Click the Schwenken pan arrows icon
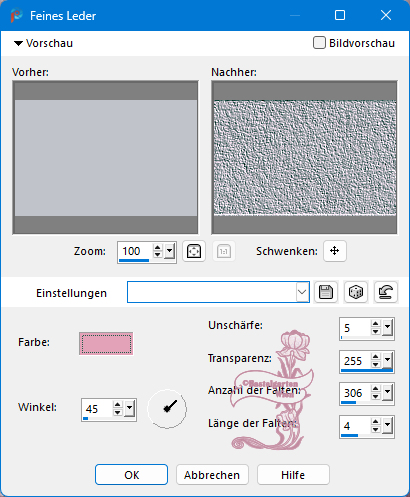The height and width of the screenshot is (497, 410). [x=335, y=251]
